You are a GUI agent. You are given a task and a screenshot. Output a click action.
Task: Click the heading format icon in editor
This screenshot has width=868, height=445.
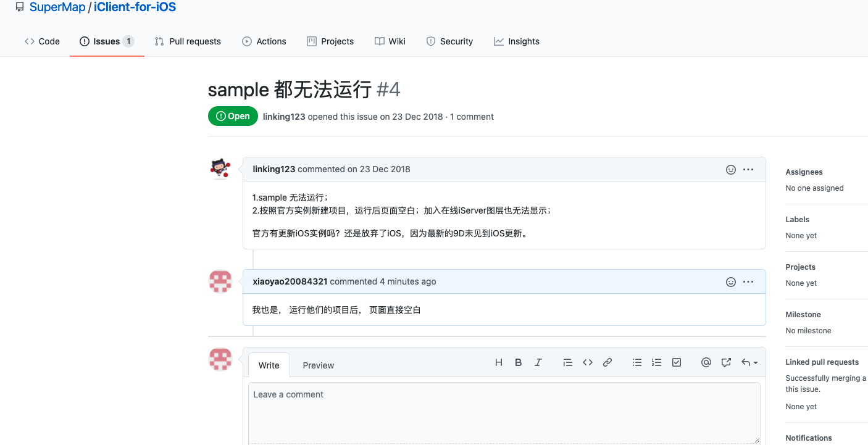click(x=499, y=363)
